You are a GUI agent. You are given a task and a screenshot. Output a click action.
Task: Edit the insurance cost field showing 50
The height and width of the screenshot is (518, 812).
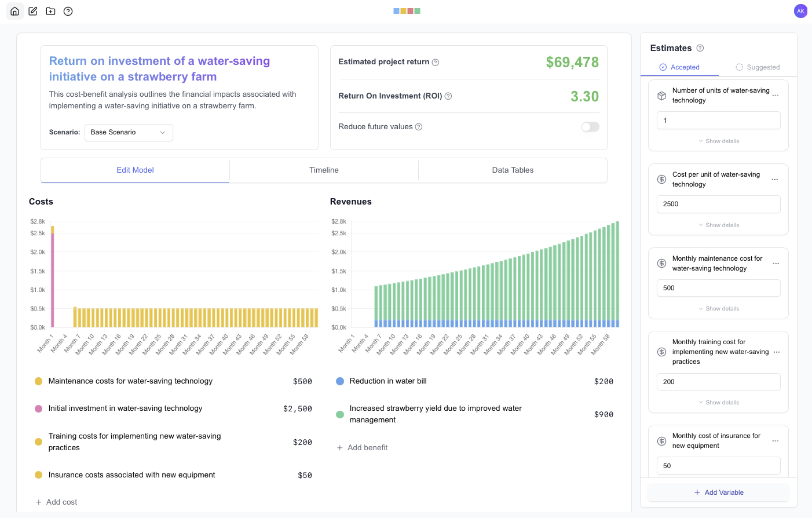point(718,466)
